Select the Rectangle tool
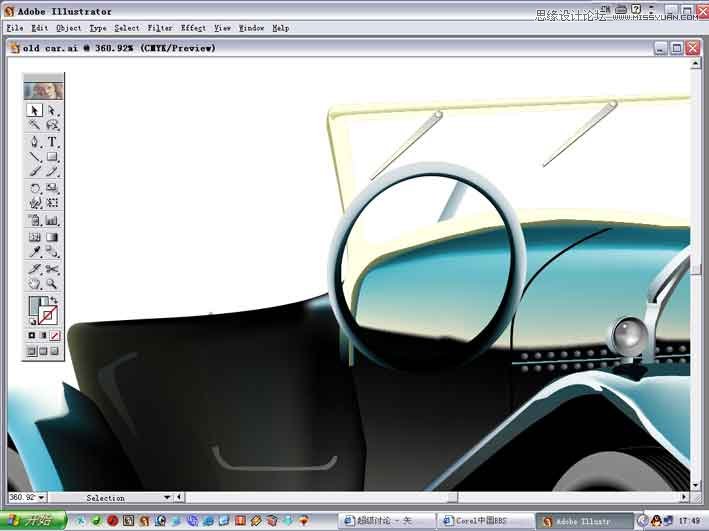 click(x=52, y=157)
